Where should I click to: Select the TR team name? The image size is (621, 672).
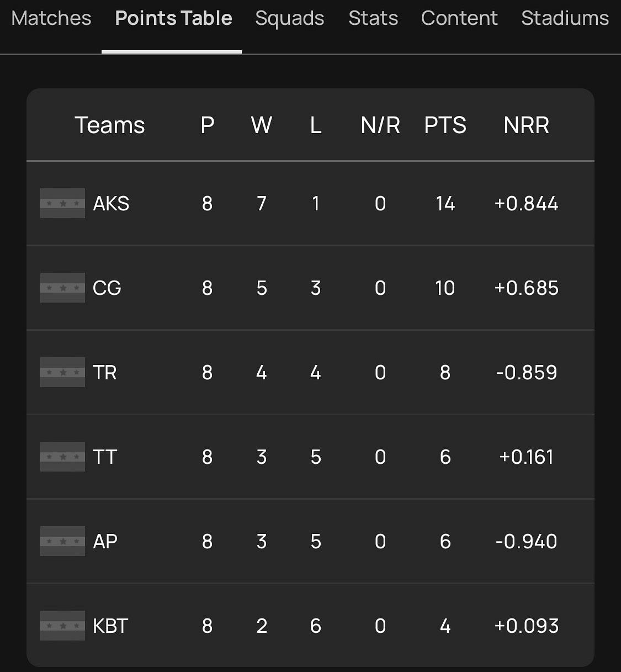point(105,372)
